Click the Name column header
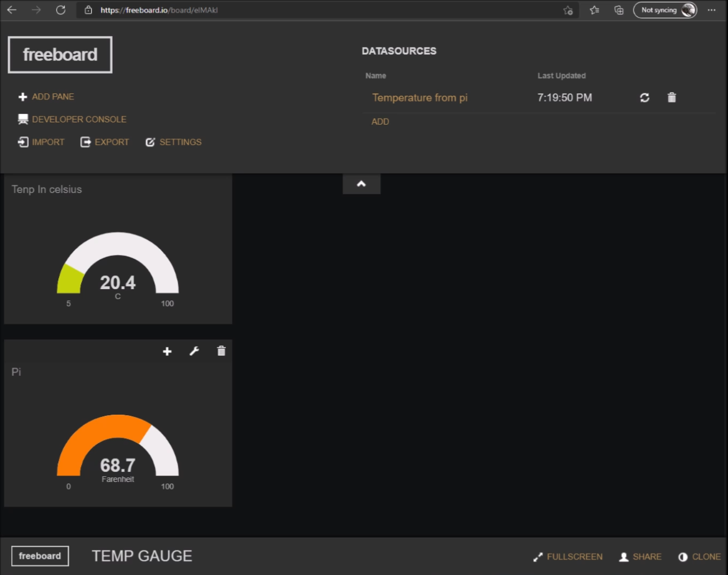Viewport: 728px width, 575px height. point(376,76)
